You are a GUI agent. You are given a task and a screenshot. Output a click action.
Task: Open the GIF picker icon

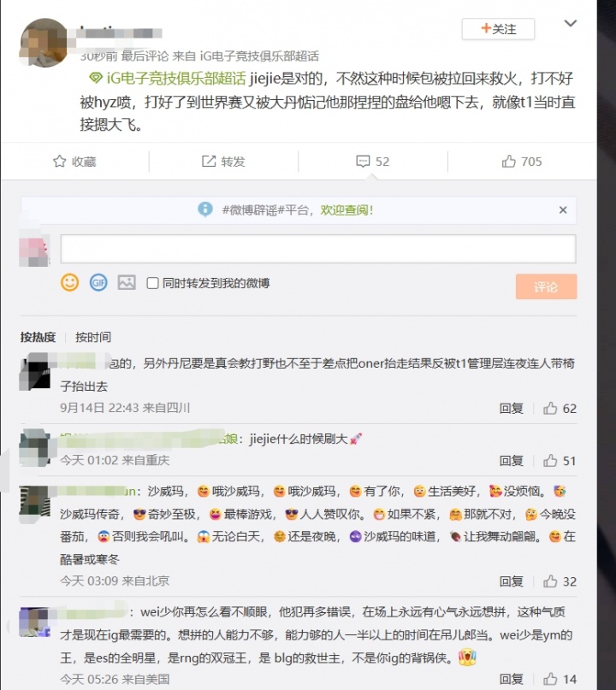98,282
